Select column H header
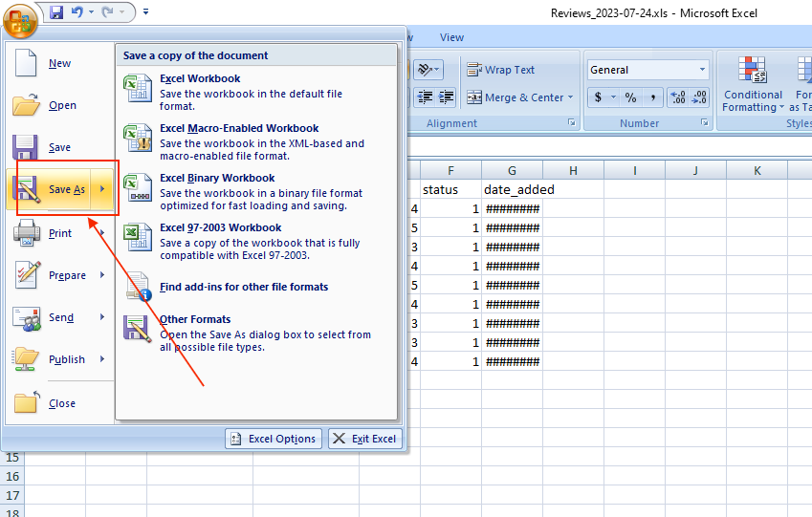Screen dimensions: 812x517 pyautogui.click(x=573, y=170)
